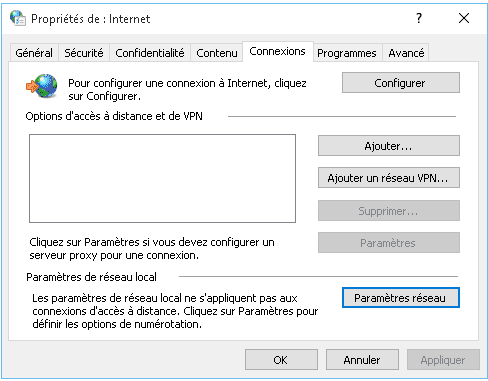Click the Configurer button
The image size is (488, 381).
(x=401, y=83)
